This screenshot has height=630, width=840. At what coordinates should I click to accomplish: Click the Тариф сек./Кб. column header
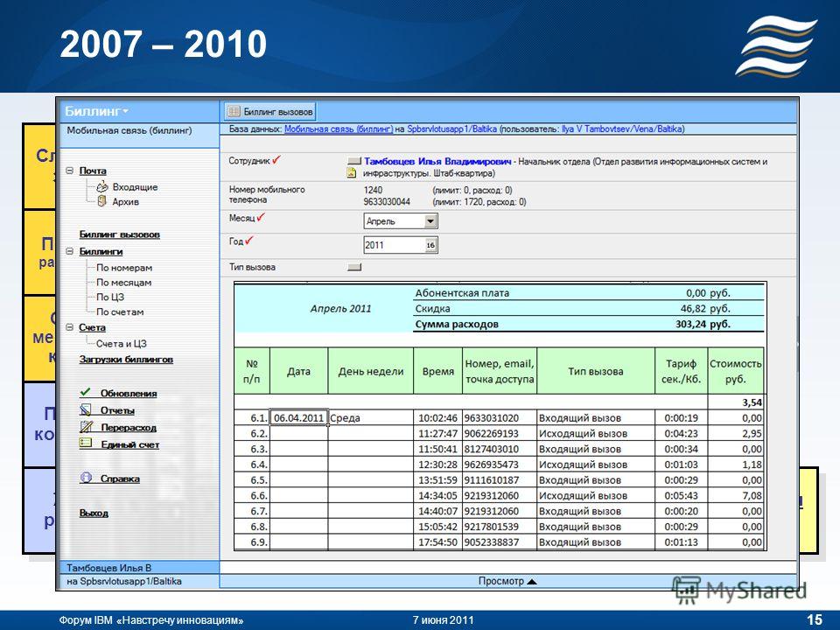click(x=681, y=371)
